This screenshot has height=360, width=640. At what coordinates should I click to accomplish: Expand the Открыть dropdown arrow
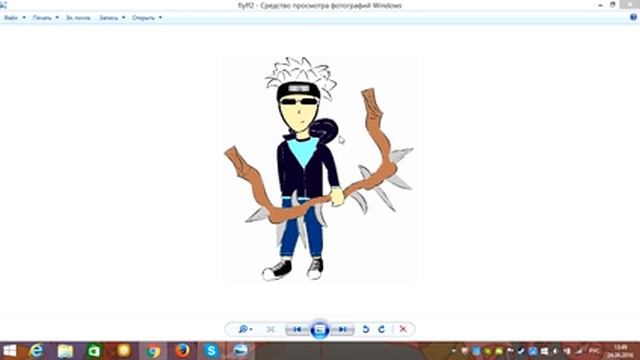(160, 18)
